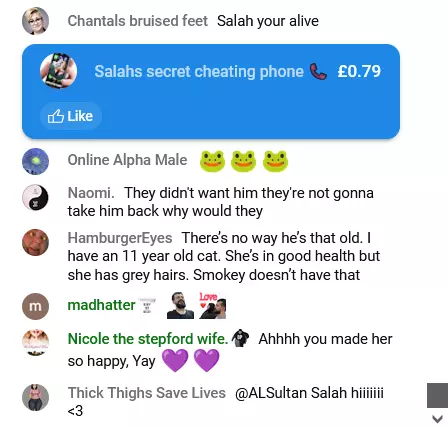The image size is (448, 426).
Task: Open Salahs secret cheating phone avatar
Action: [x=58, y=71]
